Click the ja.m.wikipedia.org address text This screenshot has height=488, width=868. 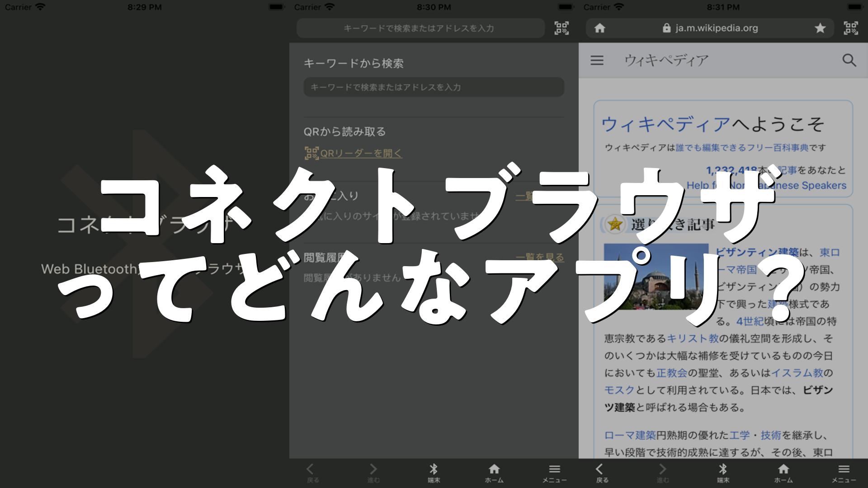click(717, 28)
